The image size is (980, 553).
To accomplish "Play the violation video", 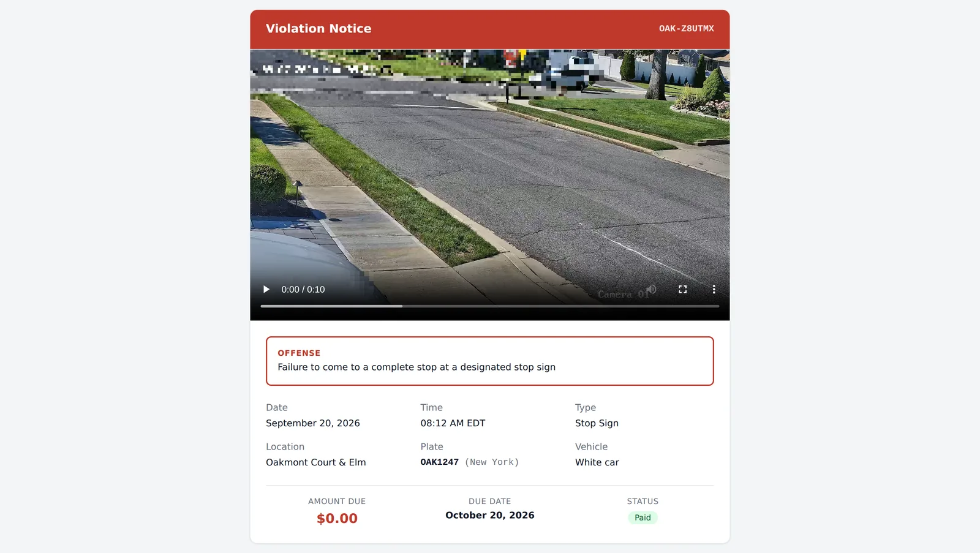I will 266,289.
